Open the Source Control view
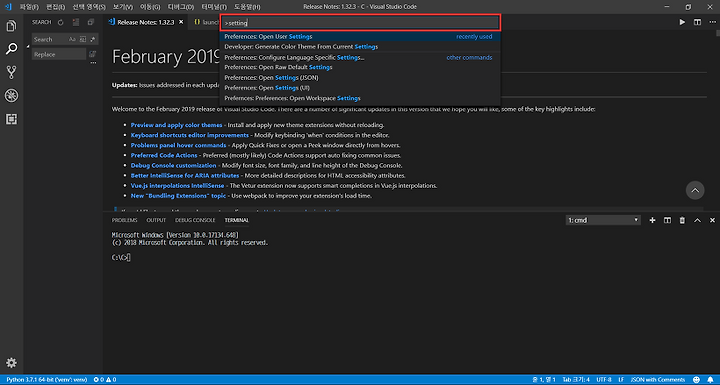 (11, 72)
